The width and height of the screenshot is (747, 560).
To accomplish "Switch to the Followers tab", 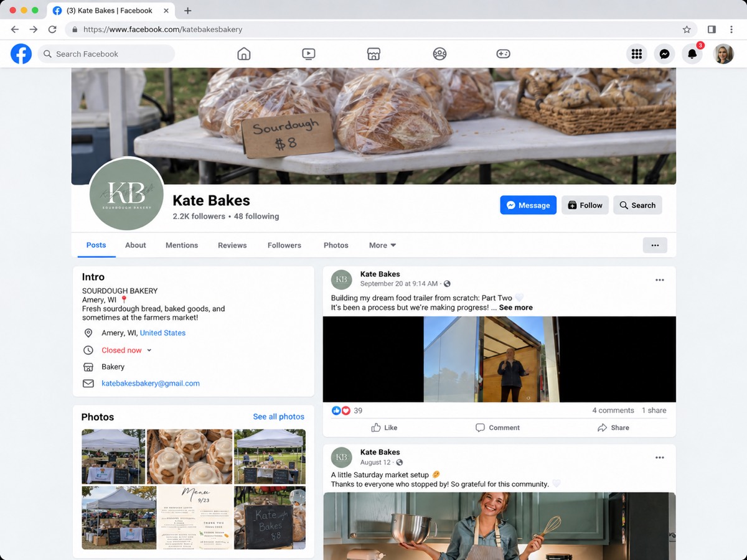I will [x=284, y=245].
